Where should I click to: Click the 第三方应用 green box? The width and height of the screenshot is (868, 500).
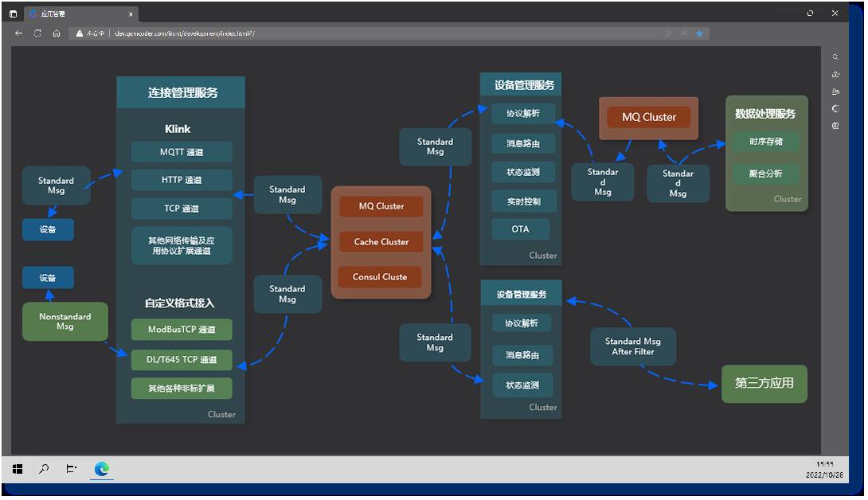(x=764, y=383)
